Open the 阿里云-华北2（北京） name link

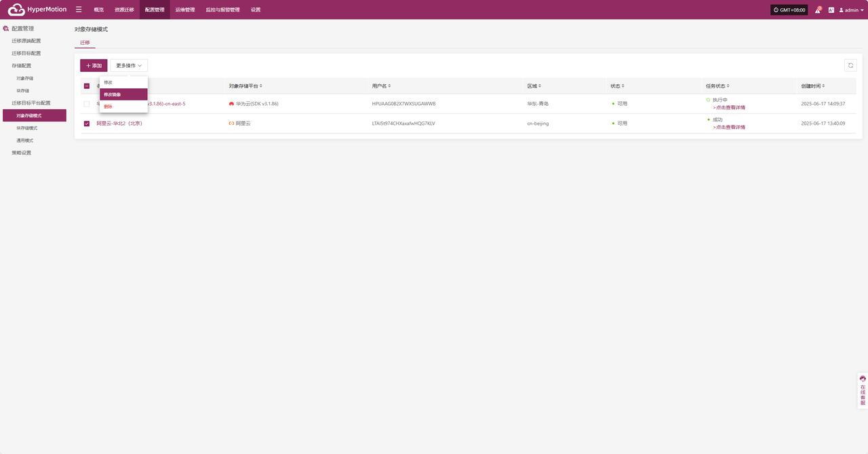pos(119,124)
